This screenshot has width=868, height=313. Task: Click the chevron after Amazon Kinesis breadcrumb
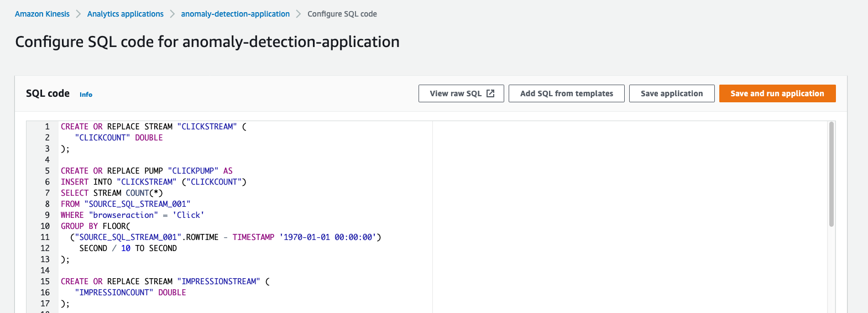tap(79, 14)
